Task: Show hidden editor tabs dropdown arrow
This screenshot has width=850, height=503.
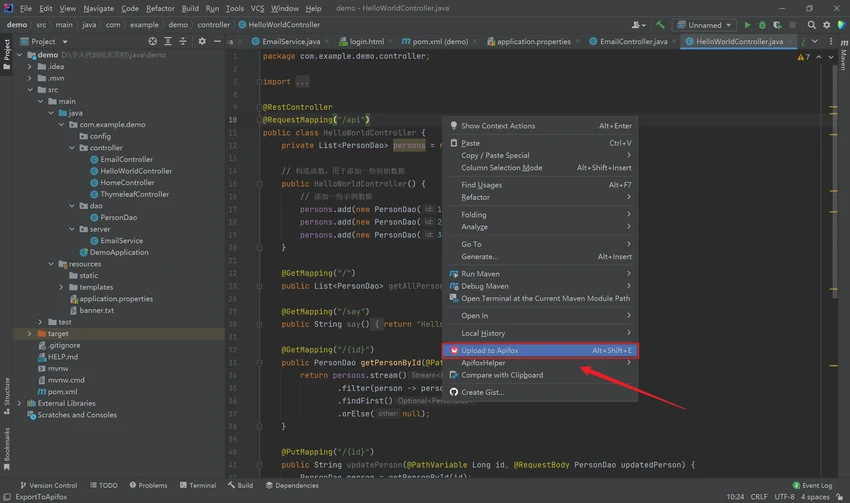Action: [815, 41]
